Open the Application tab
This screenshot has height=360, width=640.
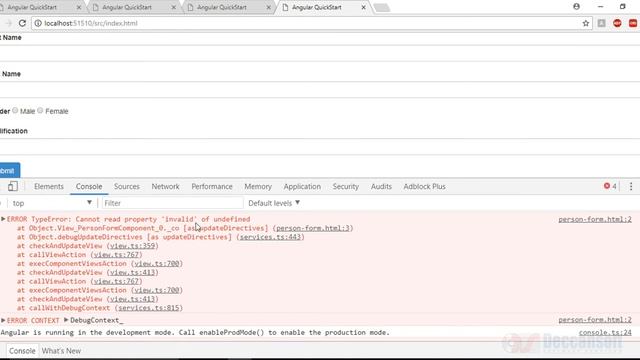coord(302,186)
